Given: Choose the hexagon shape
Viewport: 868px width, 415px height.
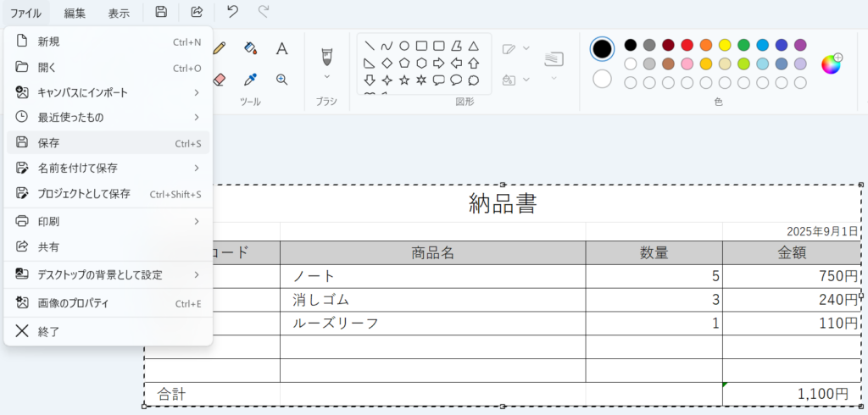Looking at the screenshot, I should (x=421, y=63).
